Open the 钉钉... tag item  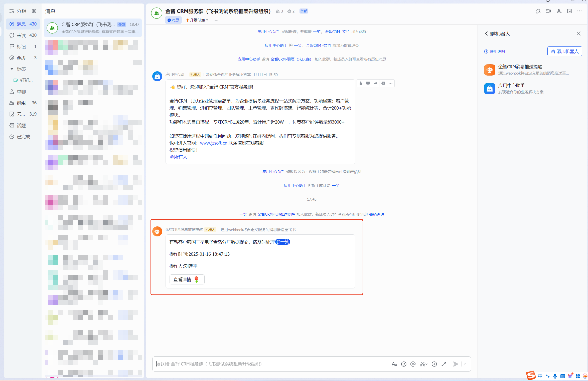tap(23, 80)
